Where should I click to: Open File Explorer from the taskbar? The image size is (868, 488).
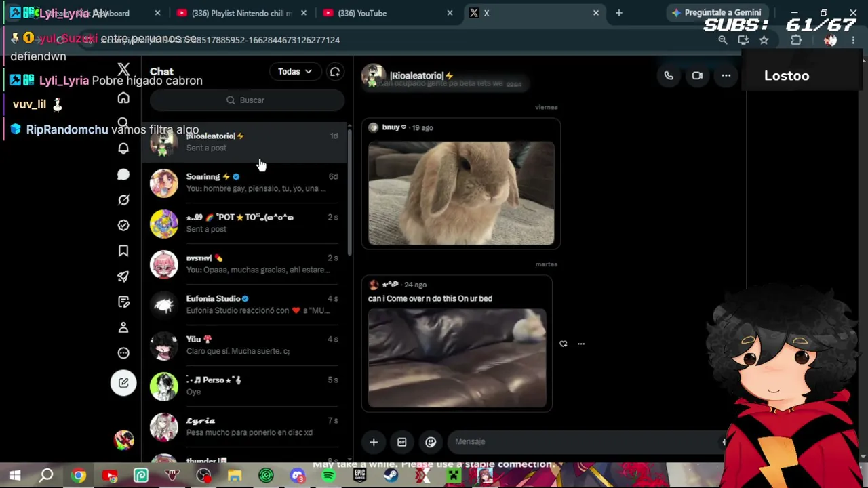235,476
